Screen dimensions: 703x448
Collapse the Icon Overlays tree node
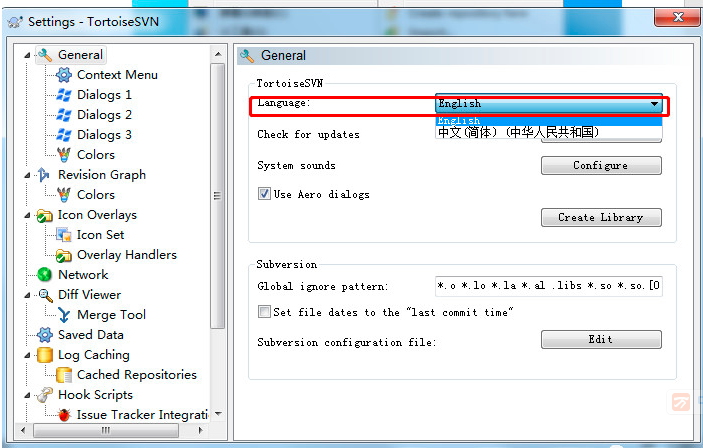(27, 215)
